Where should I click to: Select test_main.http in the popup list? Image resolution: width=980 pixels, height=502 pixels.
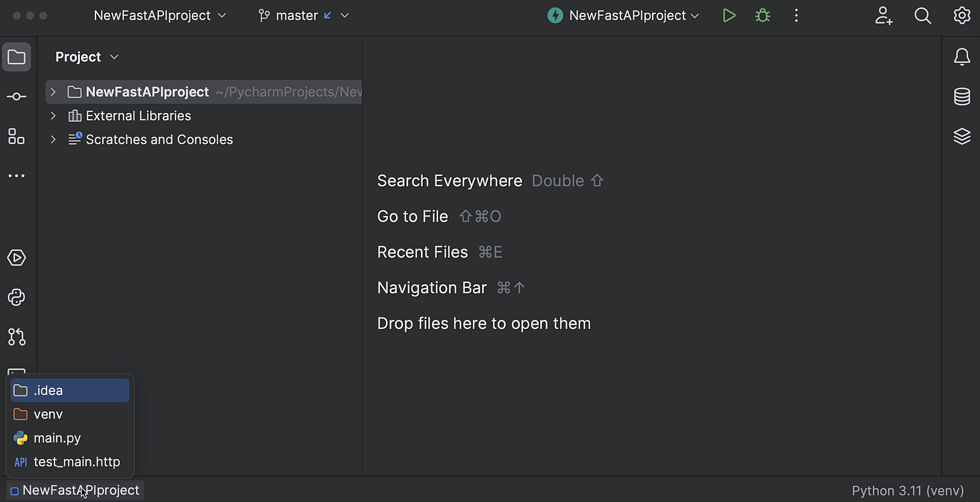[77, 462]
